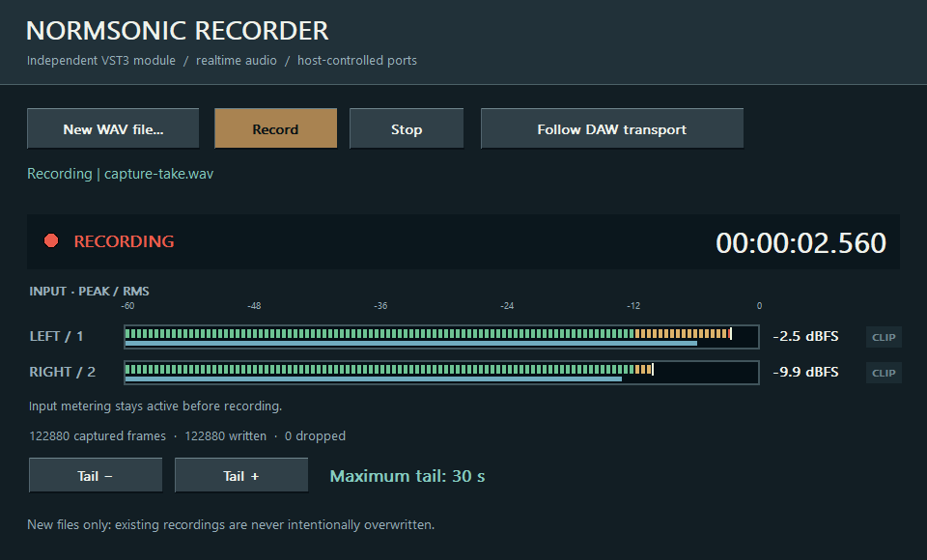Screen dimensions: 927x560
Task: Click the -24 scale marker
Action: pyautogui.click(x=507, y=306)
